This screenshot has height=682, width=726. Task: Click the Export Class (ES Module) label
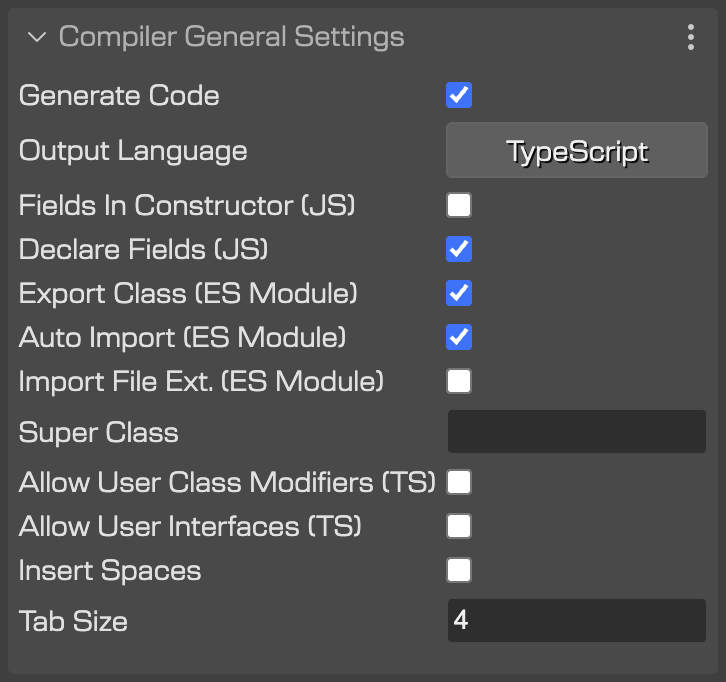pyautogui.click(x=188, y=294)
